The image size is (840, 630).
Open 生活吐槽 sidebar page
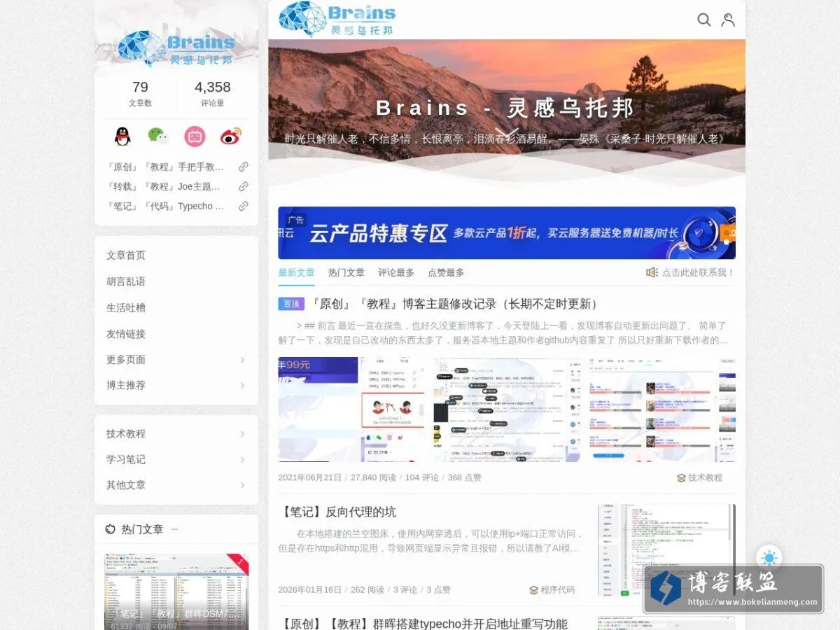(x=126, y=307)
